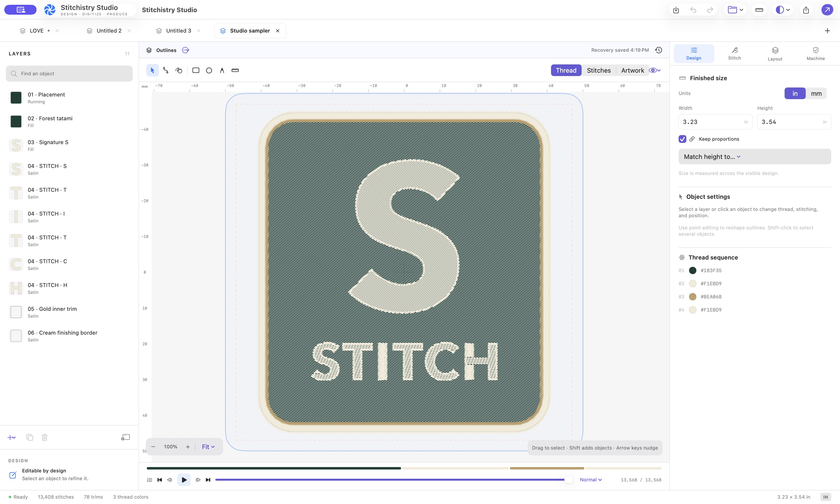Click the #183F35 thread color swatch
The height and width of the screenshot is (504, 840).
pos(692,271)
